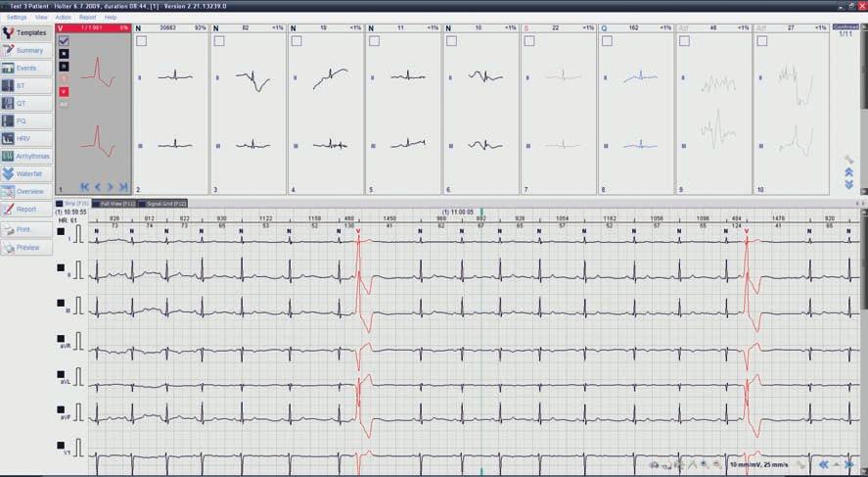Tick the checkbox of template 3

pyautogui.click(x=219, y=41)
